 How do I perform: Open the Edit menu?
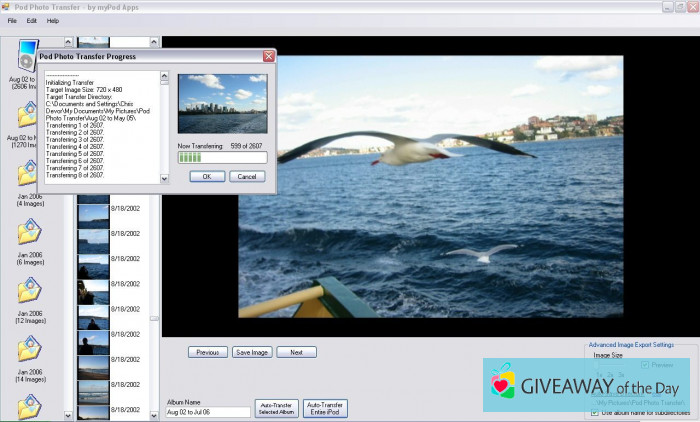(x=32, y=20)
